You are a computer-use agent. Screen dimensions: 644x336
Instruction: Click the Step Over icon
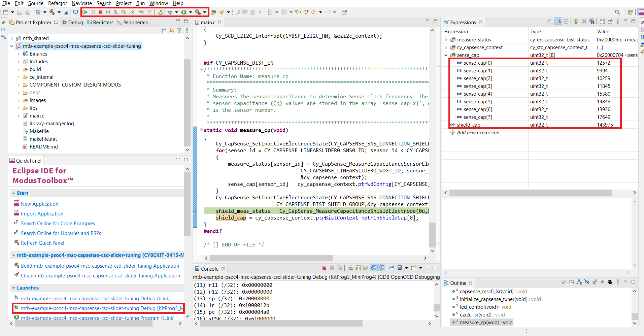124,12
